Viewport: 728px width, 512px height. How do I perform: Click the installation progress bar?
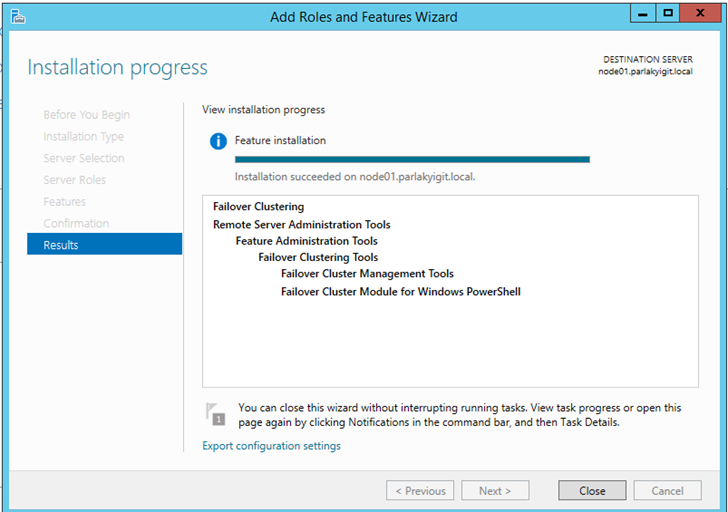point(412,159)
